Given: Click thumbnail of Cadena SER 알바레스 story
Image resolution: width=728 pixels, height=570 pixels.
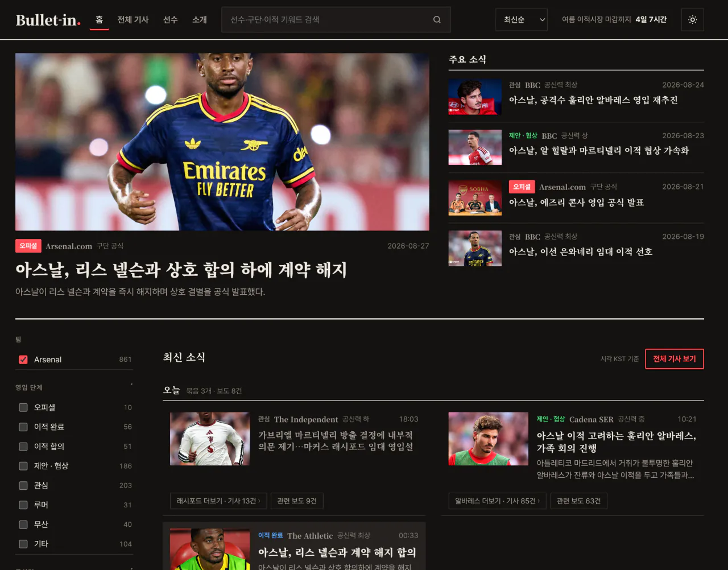Looking at the screenshot, I should coord(489,439).
